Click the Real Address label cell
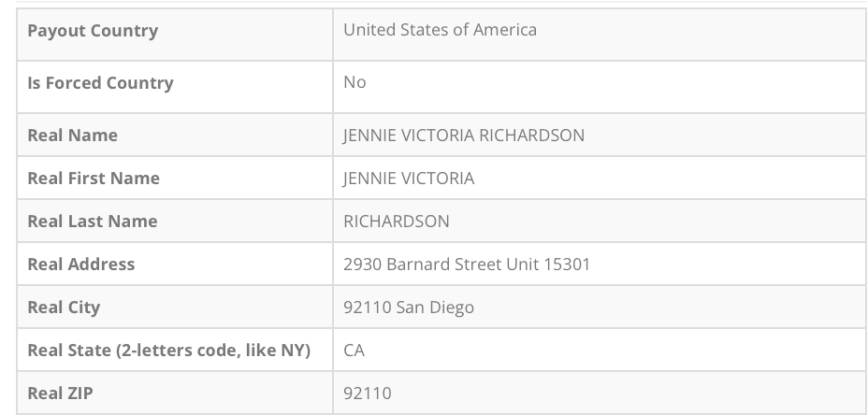868x415 pixels. (x=81, y=265)
